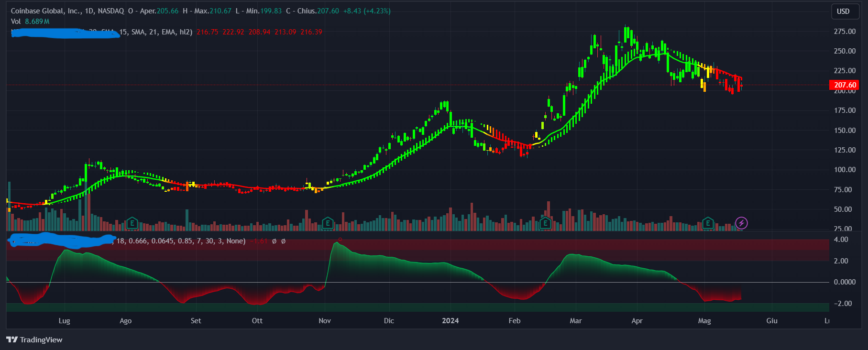Click the close value Chius.207.60
This screenshot has height=350, width=868.
[x=318, y=11]
